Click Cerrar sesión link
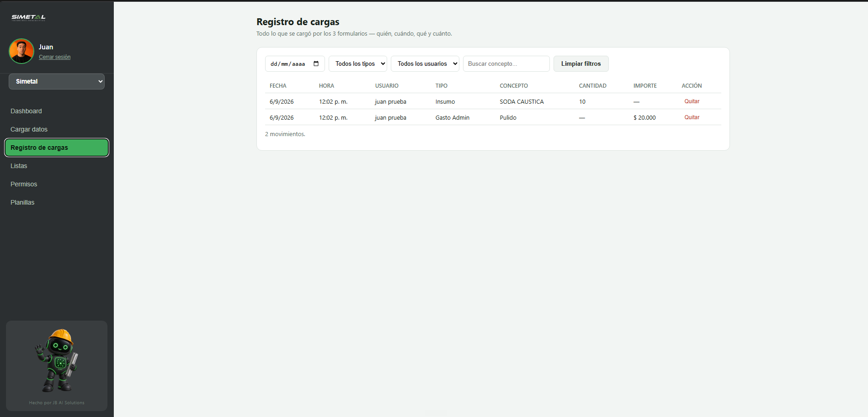The image size is (868, 417). (54, 57)
